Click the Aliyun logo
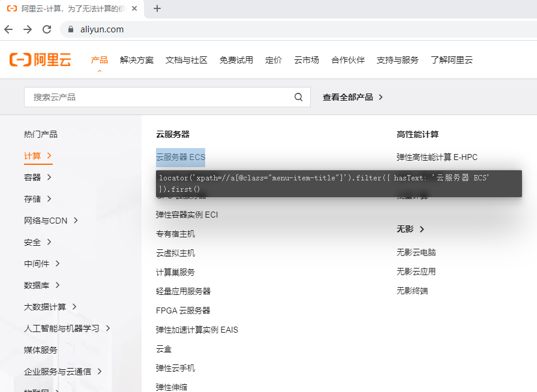537x392 pixels. [x=40, y=59]
